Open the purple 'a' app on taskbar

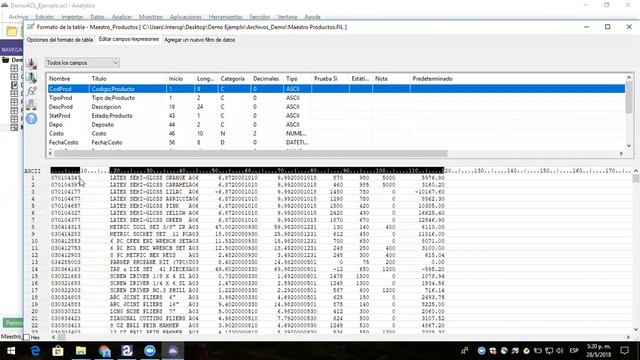127,351
